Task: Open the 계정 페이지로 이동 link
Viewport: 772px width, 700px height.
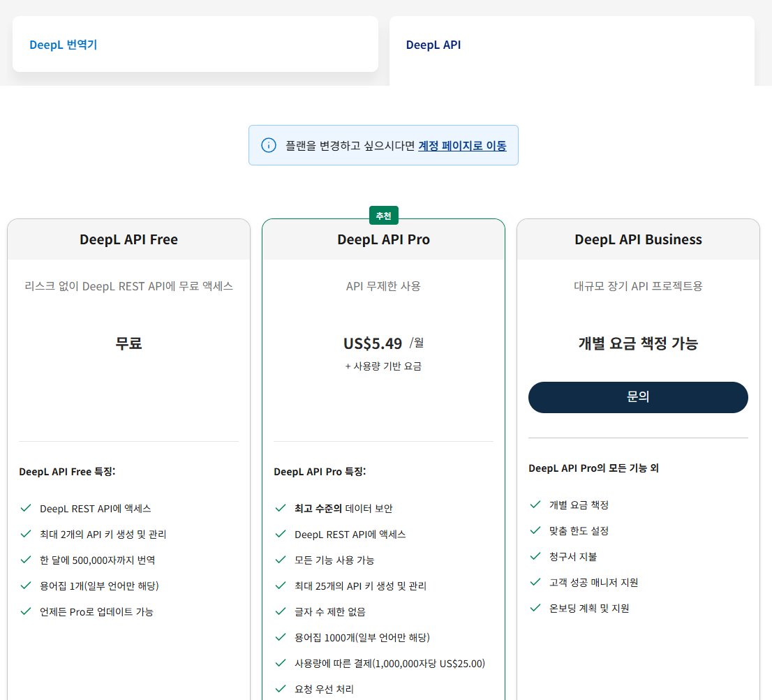Action: click(462, 146)
